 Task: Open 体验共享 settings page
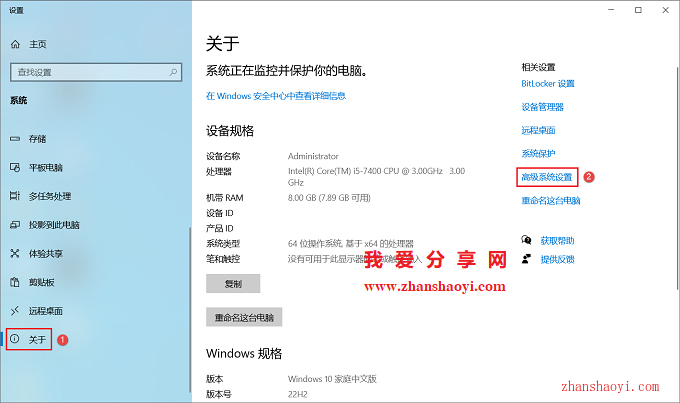coord(46,253)
